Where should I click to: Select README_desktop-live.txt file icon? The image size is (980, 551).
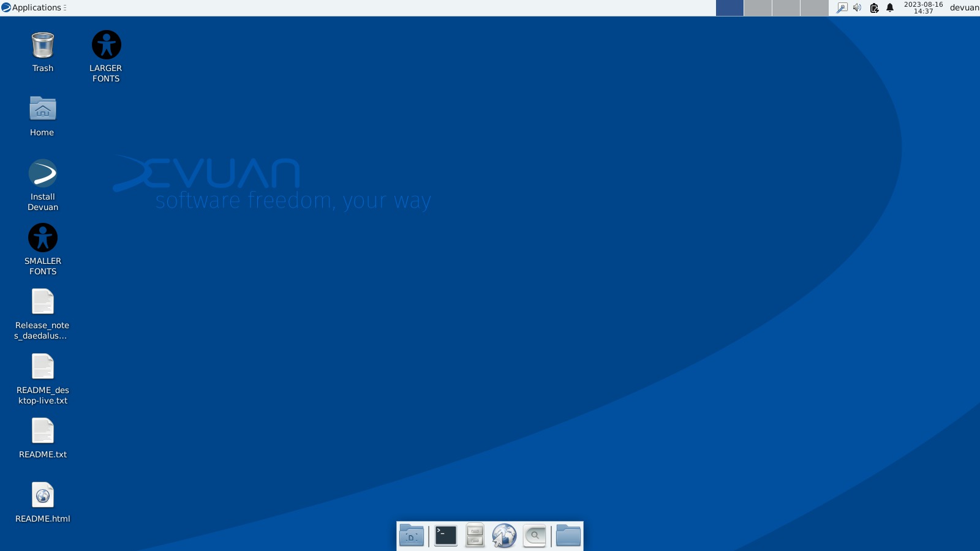pos(43,366)
